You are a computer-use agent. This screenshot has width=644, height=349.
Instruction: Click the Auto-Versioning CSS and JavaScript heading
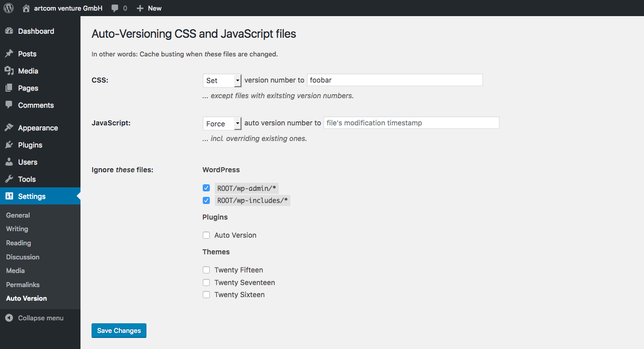[194, 34]
